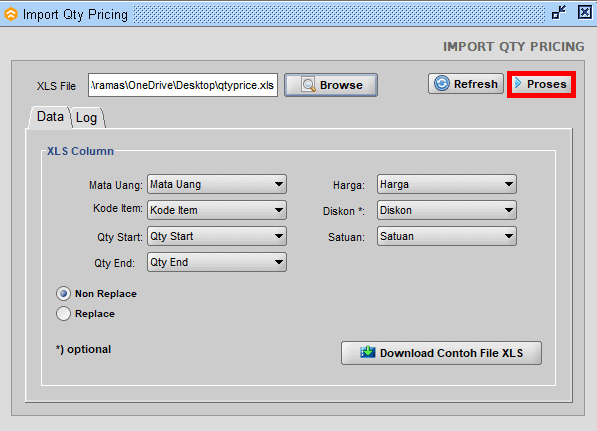Image resolution: width=597 pixels, height=431 pixels.
Task: Click the magnifier icon on Browse button
Action: coord(309,85)
